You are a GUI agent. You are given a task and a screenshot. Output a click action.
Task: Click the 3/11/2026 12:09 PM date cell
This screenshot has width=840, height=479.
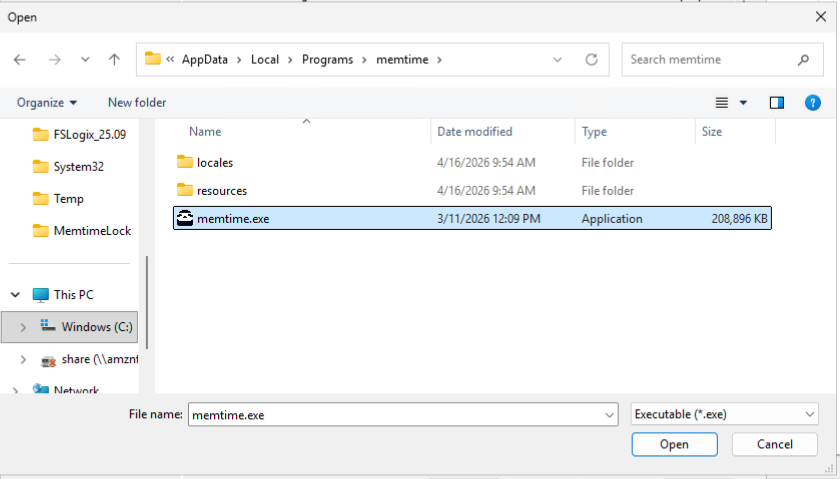pyautogui.click(x=489, y=219)
